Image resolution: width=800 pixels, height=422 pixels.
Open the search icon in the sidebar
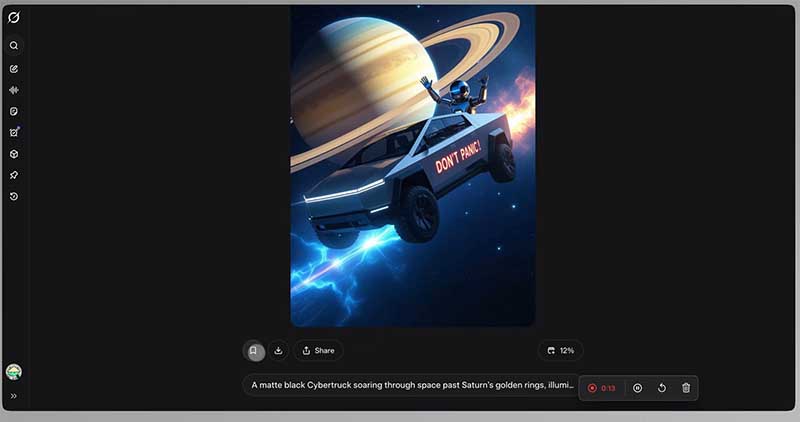[14, 45]
